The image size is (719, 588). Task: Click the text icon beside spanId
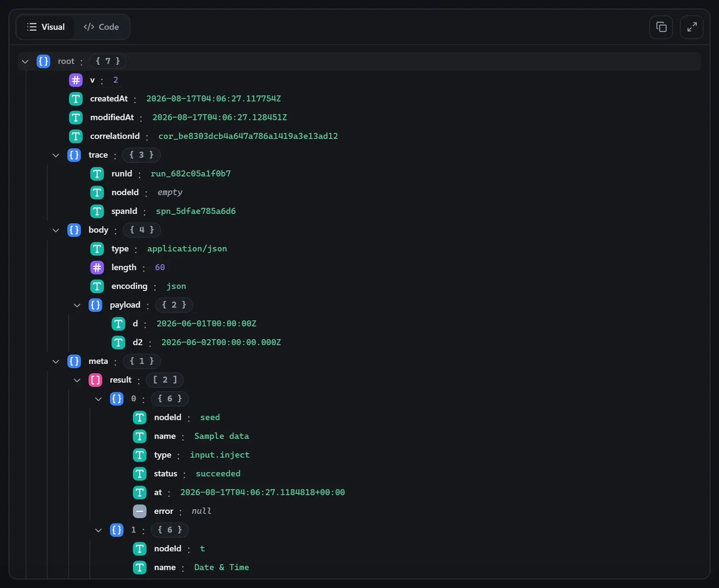(x=97, y=211)
